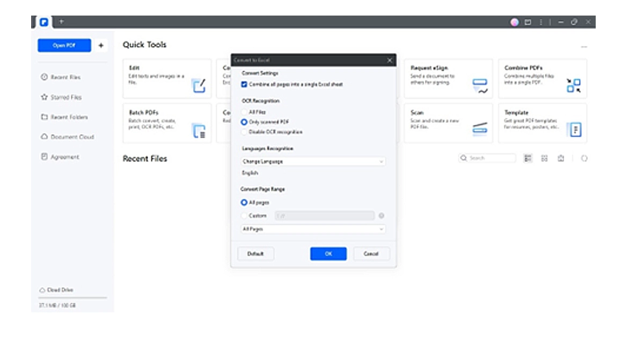Click the English language label

(250, 173)
